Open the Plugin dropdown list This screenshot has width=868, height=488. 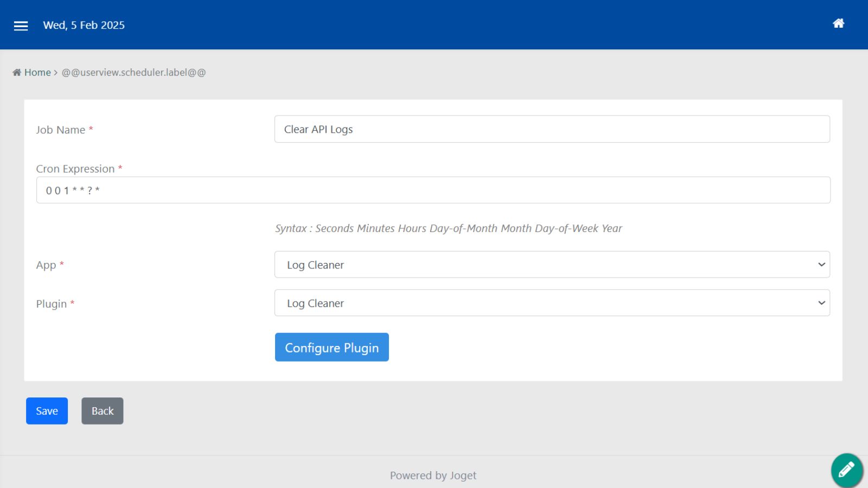tap(551, 303)
